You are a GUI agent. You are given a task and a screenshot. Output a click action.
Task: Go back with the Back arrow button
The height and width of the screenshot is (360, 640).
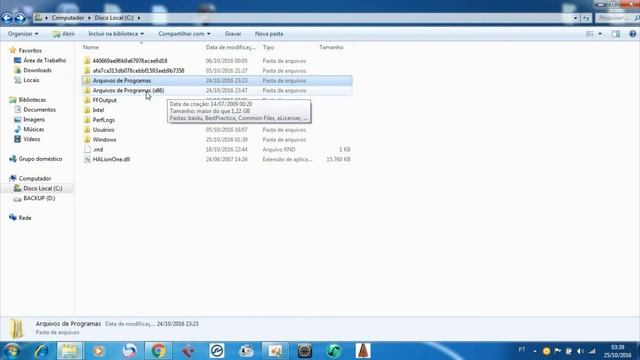pyautogui.click(x=7, y=18)
